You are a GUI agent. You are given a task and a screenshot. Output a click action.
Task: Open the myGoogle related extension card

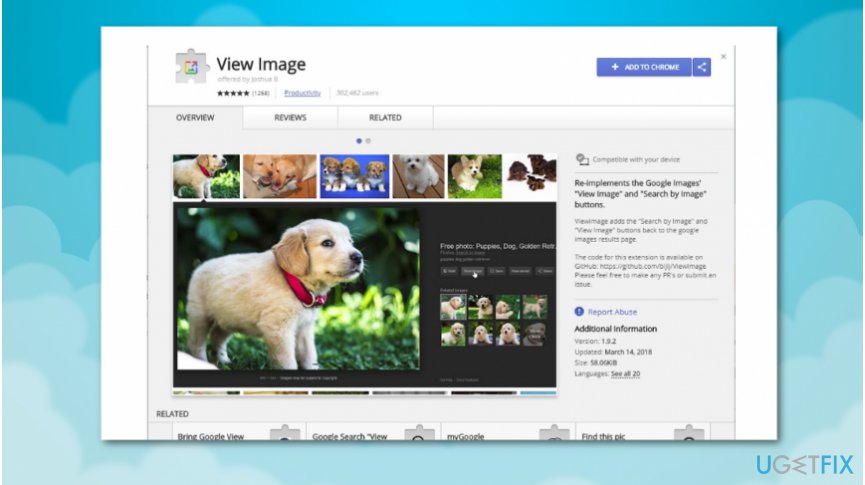pyautogui.click(x=508, y=432)
